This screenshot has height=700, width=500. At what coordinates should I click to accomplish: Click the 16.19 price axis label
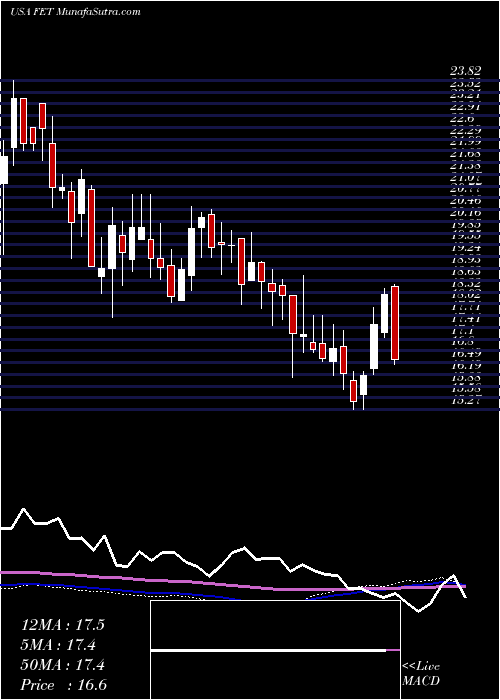[x=466, y=365]
